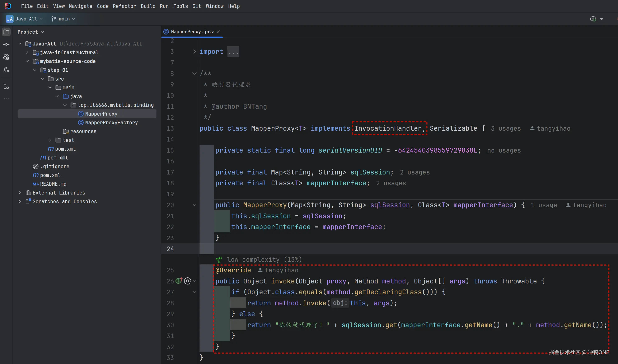The height and width of the screenshot is (364, 618).
Task: Click the More tool windows ellipsis icon
Action: point(6,99)
